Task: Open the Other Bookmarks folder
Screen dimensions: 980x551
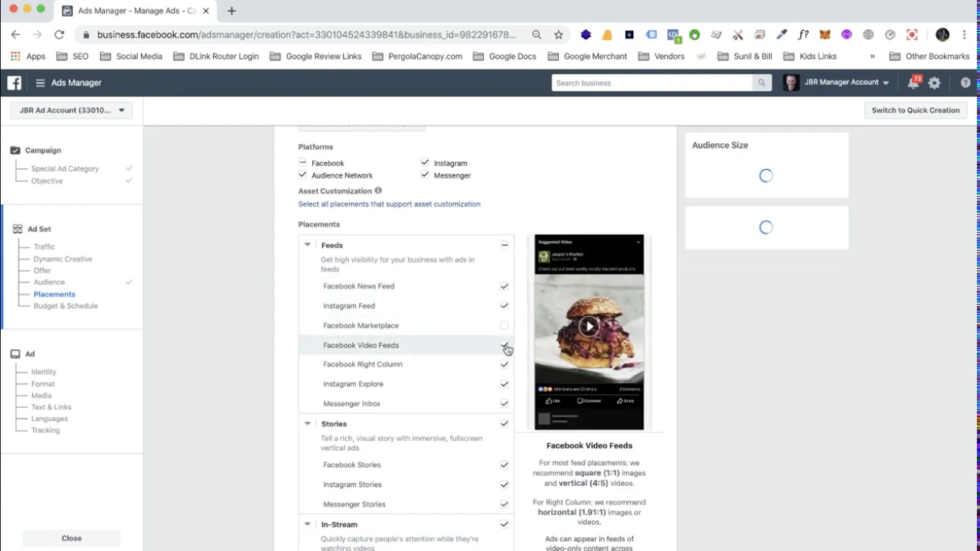Action: click(x=929, y=56)
